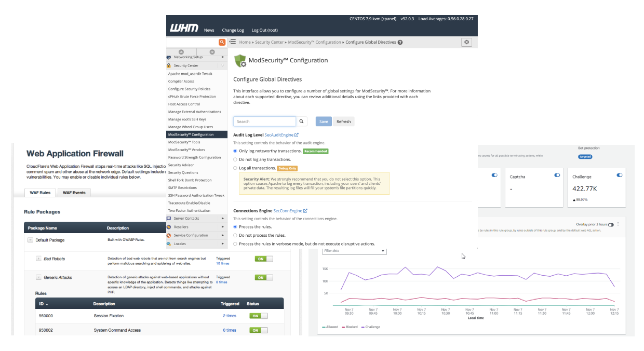Expand Bad Robots rule group
This screenshot has width=644, height=351.
click(x=38, y=259)
